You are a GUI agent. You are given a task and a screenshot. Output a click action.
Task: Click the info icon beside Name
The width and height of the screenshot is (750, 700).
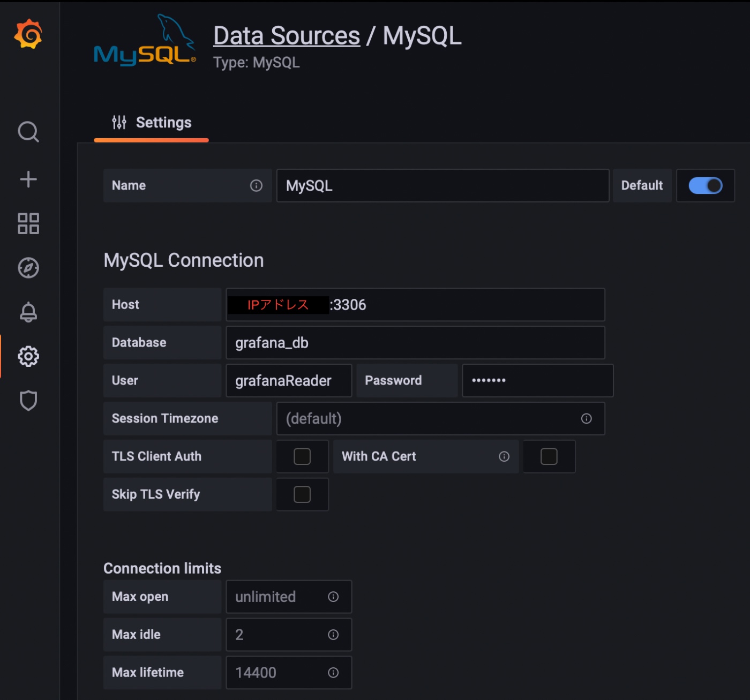click(x=256, y=185)
